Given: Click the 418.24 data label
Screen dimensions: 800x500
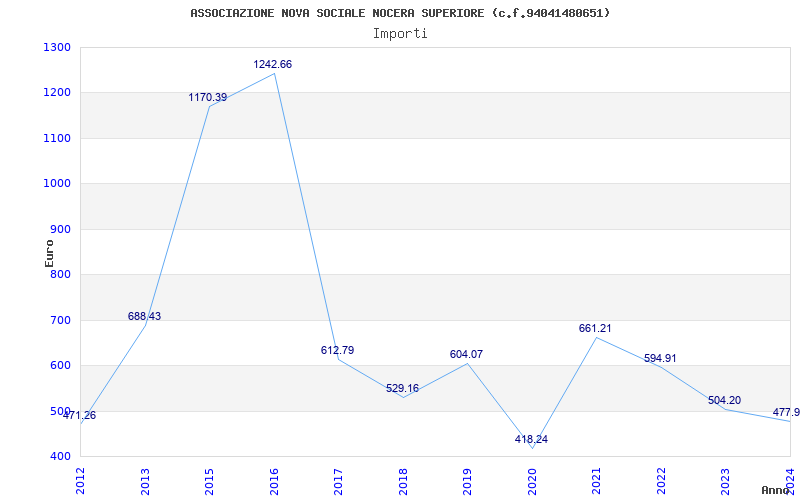Looking at the screenshot, I should pyautogui.click(x=531, y=439).
